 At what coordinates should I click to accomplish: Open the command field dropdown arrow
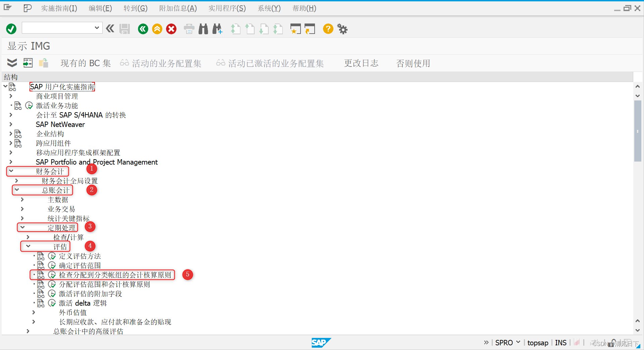click(97, 28)
